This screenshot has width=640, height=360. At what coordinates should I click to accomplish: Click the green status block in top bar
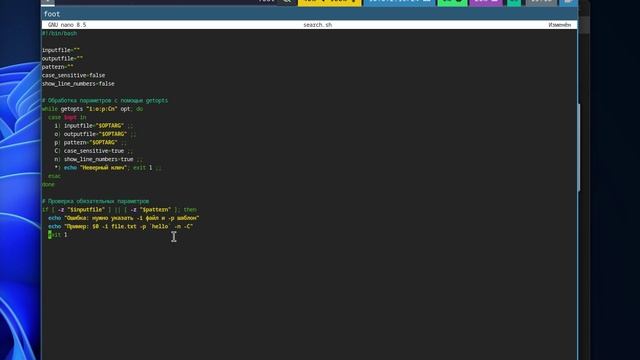point(452,2)
